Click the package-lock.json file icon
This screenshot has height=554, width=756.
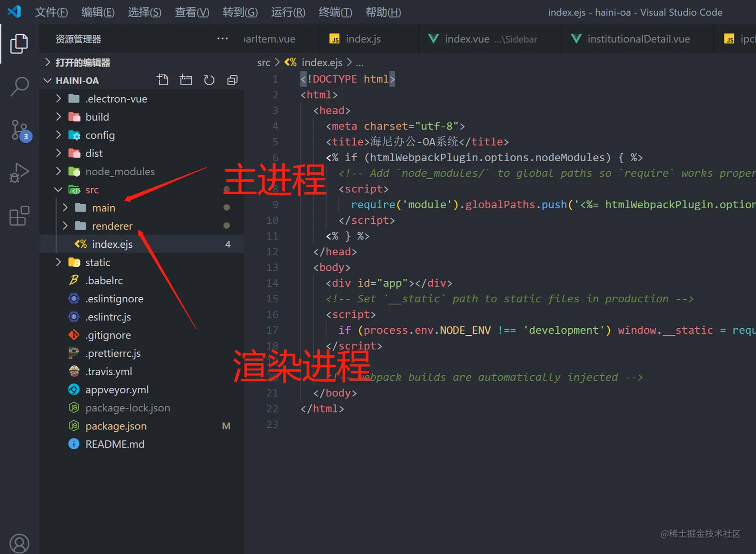(x=74, y=408)
